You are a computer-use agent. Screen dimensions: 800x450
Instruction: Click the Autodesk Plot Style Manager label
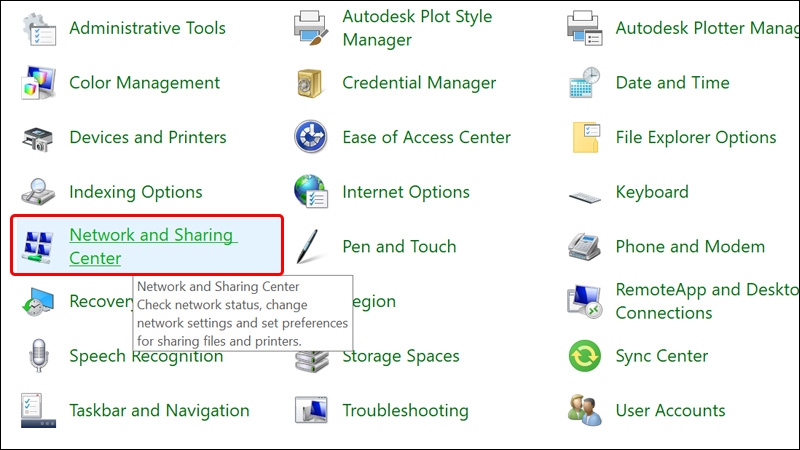(417, 28)
